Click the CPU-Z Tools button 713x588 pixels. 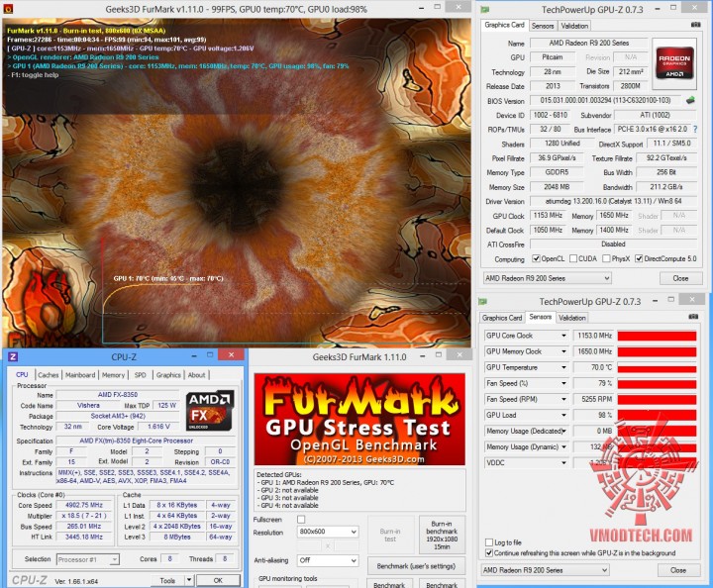coord(167,580)
